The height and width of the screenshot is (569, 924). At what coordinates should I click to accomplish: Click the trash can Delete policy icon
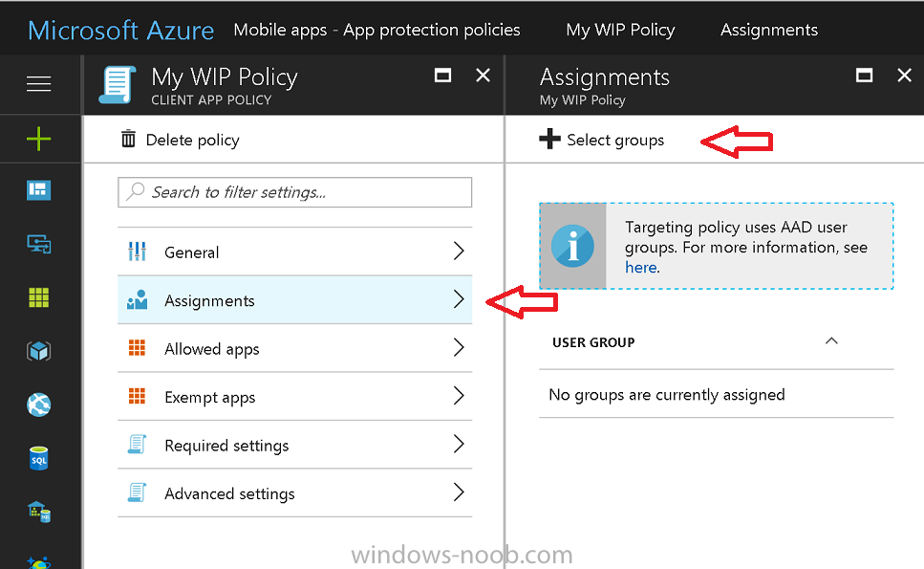(x=128, y=140)
